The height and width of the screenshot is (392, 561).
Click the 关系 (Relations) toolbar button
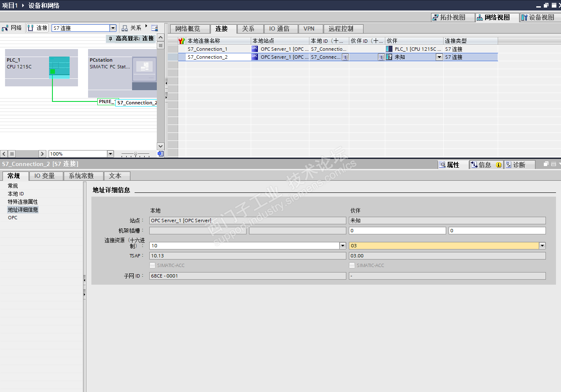[x=131, y=28]
